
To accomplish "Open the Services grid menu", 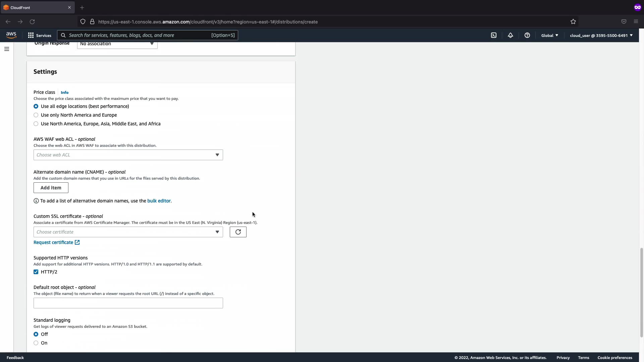I will pos(40,35).
